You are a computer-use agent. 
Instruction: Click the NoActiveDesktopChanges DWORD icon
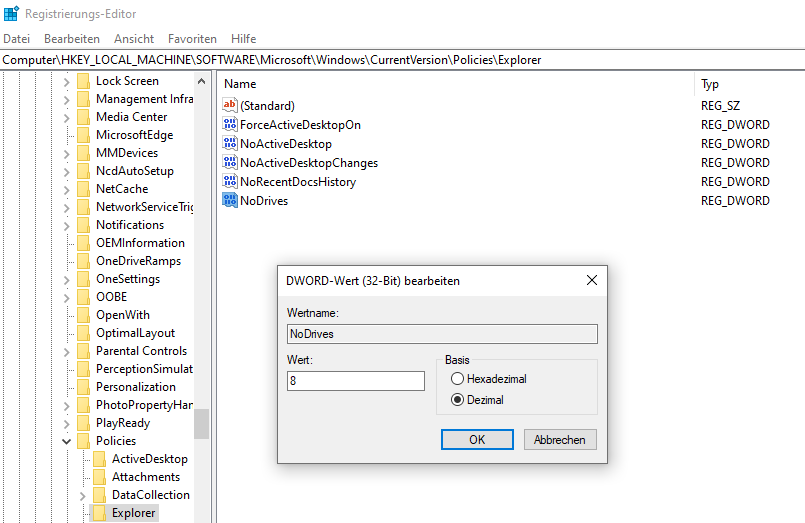pos(229,162)
